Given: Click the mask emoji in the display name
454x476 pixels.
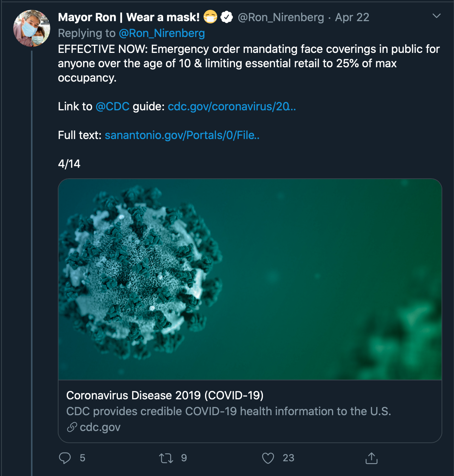Looking at the screenshot, I should pyautogui.click(x=210, y=17).
